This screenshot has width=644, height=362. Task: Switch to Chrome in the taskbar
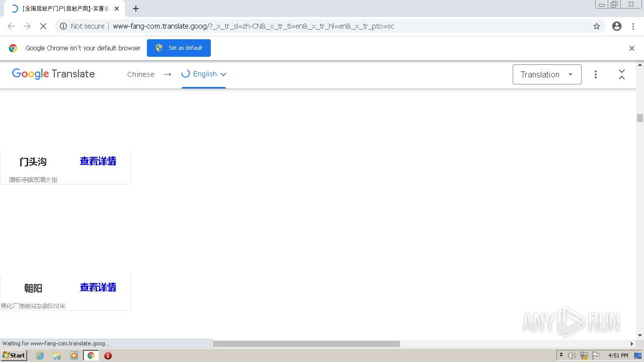91,355
